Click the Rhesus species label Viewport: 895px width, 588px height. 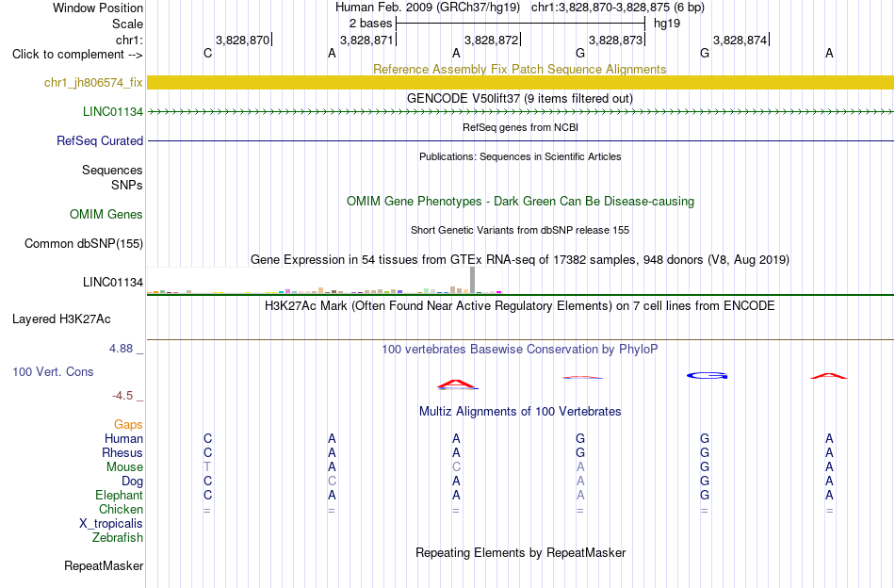[122, 452]
